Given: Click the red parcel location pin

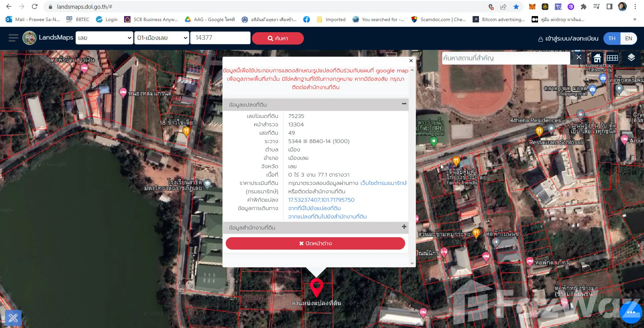Looking at the screenshot, I should [316, 287].
